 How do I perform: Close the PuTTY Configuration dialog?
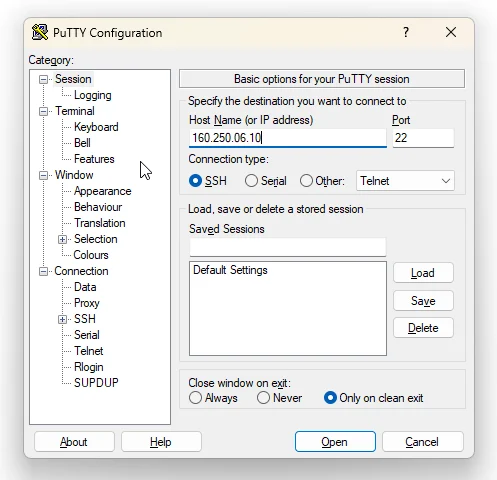(451, 32)
